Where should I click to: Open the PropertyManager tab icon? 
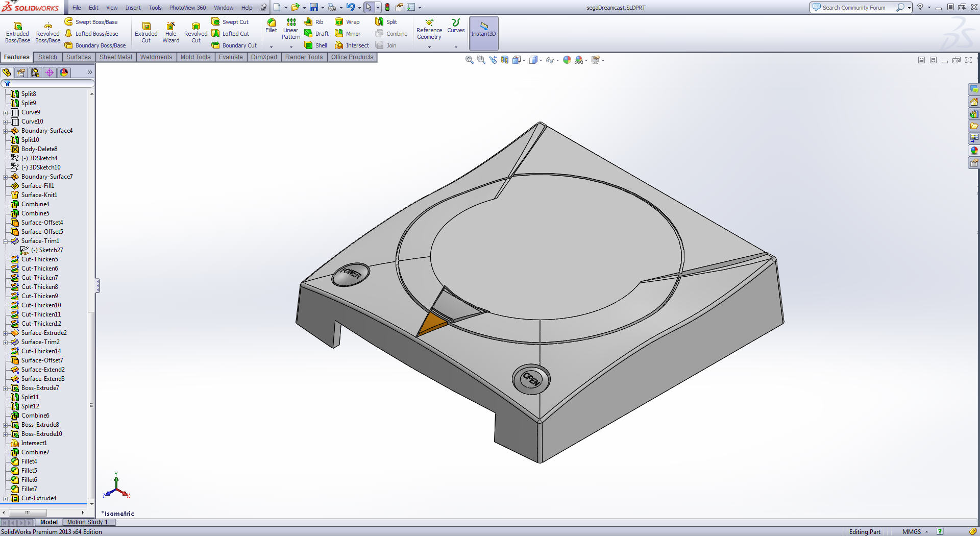tap(21, 72)
